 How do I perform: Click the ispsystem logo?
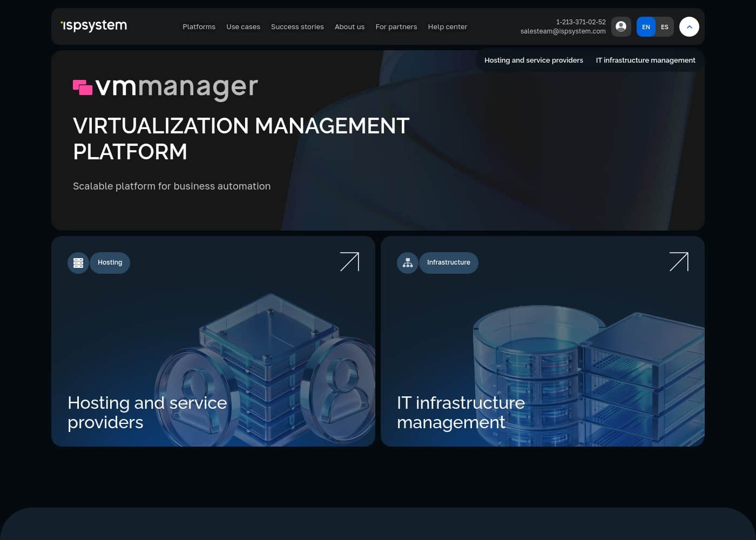(x=94, y=25)
